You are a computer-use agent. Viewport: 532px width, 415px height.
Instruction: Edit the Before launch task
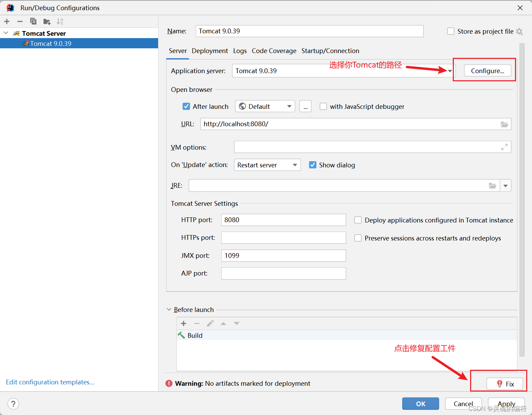[x=210, y=323]
